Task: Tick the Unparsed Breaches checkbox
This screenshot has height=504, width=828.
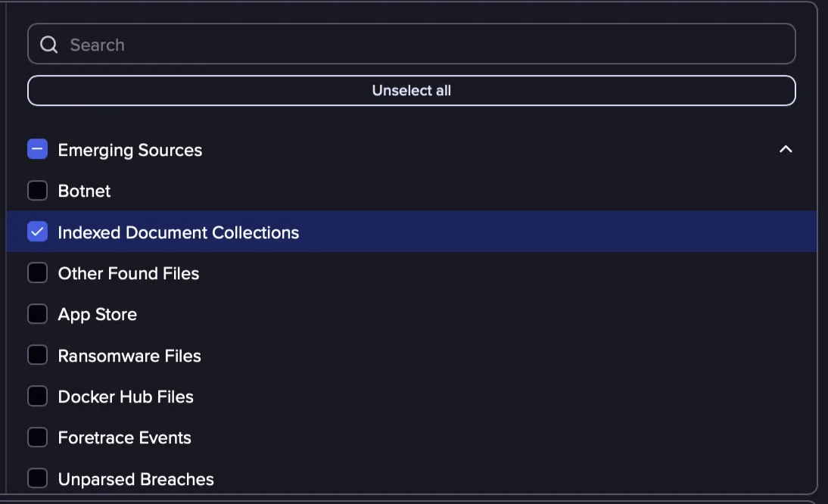Action: coord(38,479)
